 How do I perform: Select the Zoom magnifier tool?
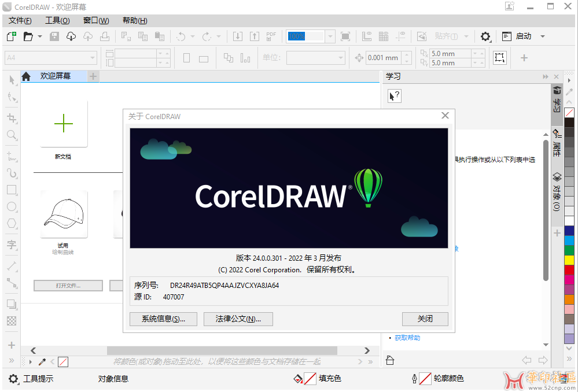(12, 135)
